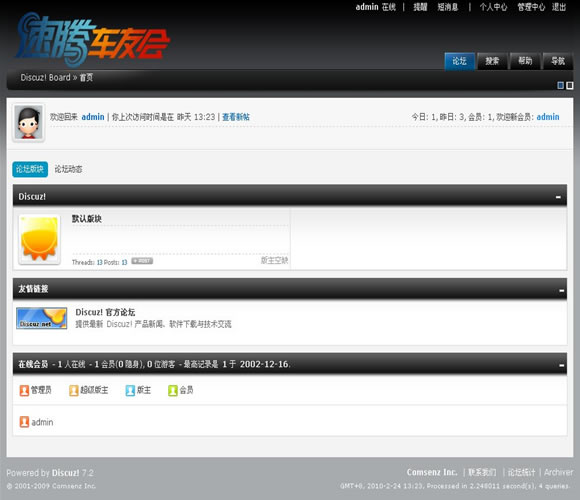Open the yellow sun default forum icon

[39, 239]
